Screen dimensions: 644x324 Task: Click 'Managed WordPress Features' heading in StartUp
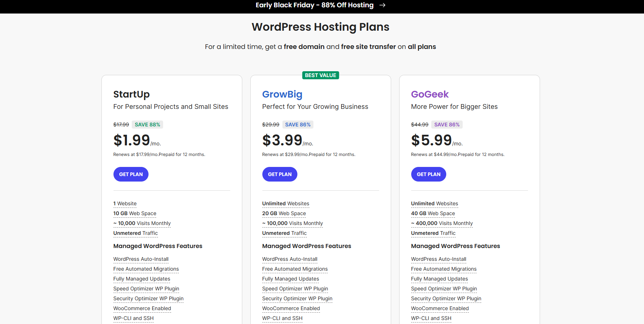[158, 246]
